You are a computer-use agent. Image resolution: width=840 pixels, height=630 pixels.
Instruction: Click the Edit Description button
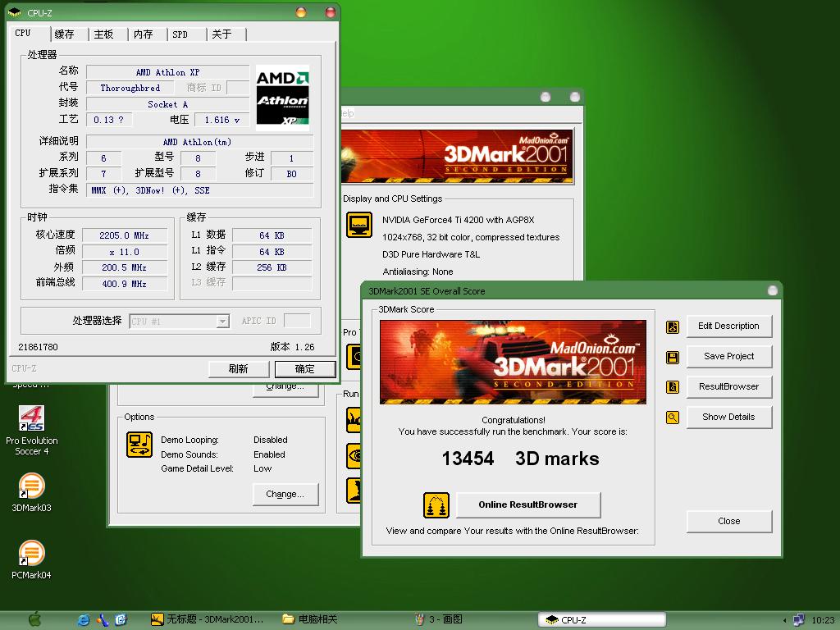pos(728,326)
